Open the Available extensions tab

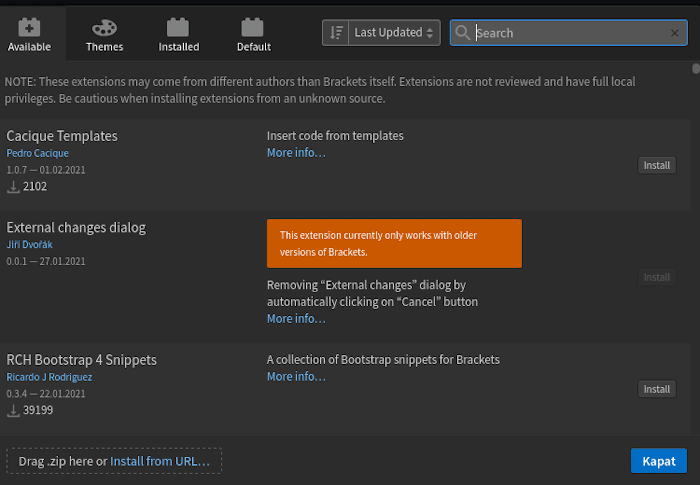pyautogui.click(x=29, y=35)
